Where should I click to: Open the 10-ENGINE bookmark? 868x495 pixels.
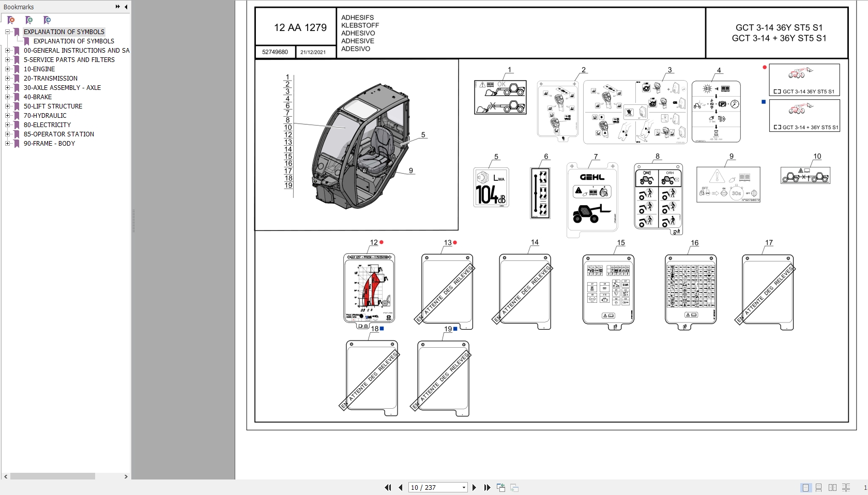point(39,69)
